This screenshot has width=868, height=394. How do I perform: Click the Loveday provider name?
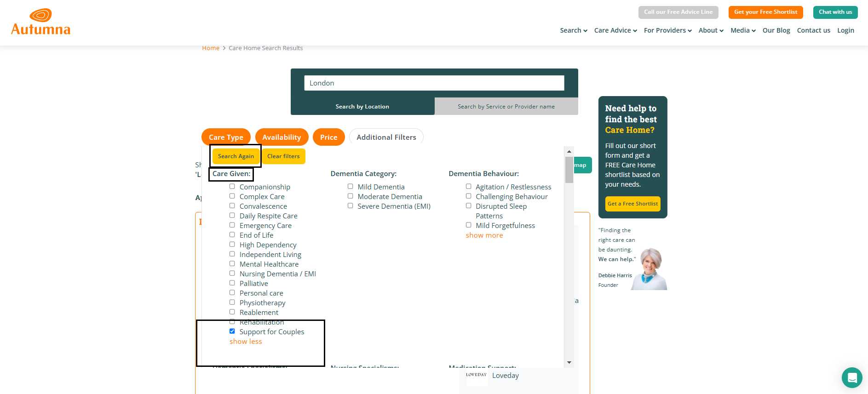click(506, 376)
